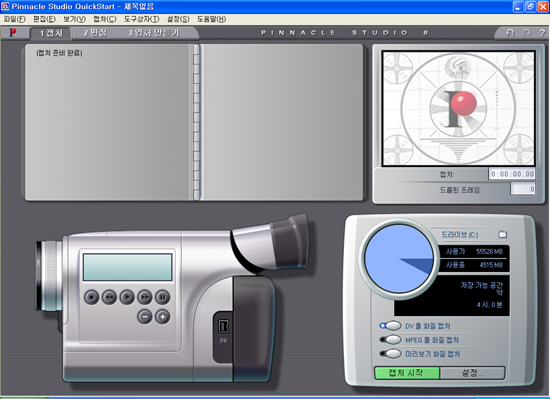Open the 도움말(H) menu

pyautogui.click(x=212, y=19)
